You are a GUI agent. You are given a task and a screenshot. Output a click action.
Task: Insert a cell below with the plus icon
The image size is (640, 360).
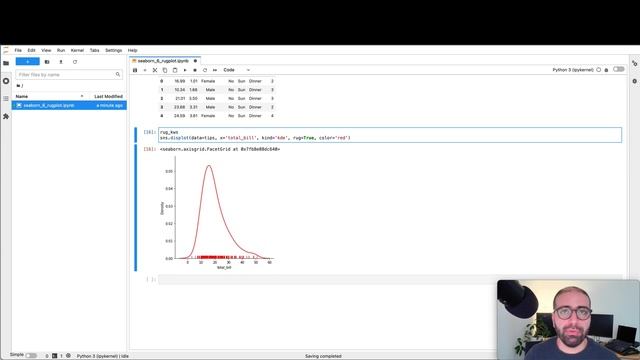coord(145,70)
